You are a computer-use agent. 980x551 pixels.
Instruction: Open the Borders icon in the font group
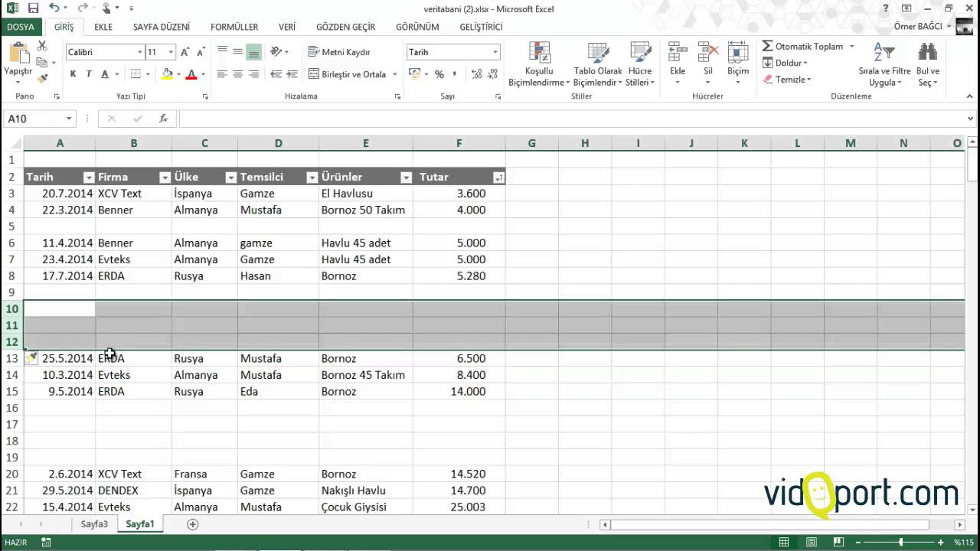[136, 74]
